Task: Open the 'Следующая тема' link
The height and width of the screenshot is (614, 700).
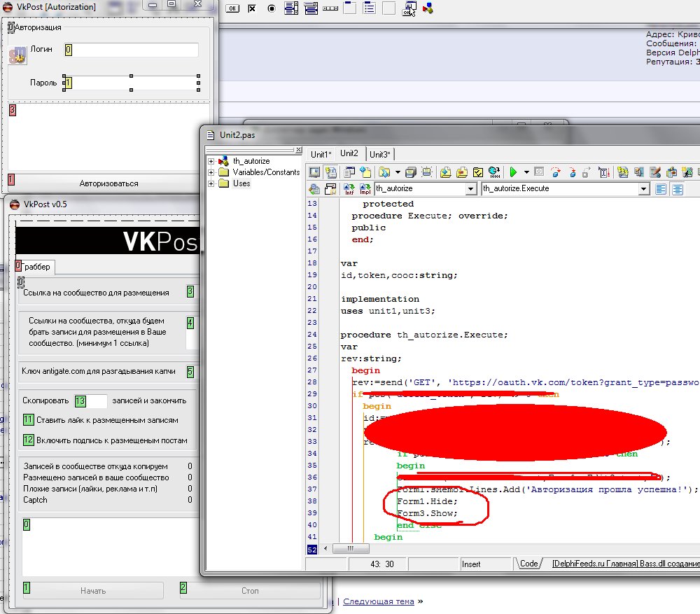Action: [379, 601]
